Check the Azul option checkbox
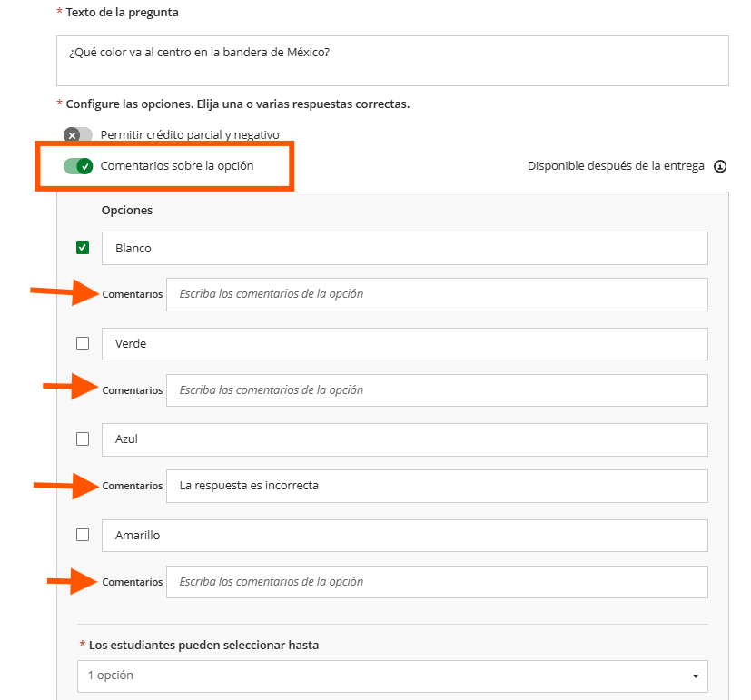The image size is (751, 700). pos(83,439)
